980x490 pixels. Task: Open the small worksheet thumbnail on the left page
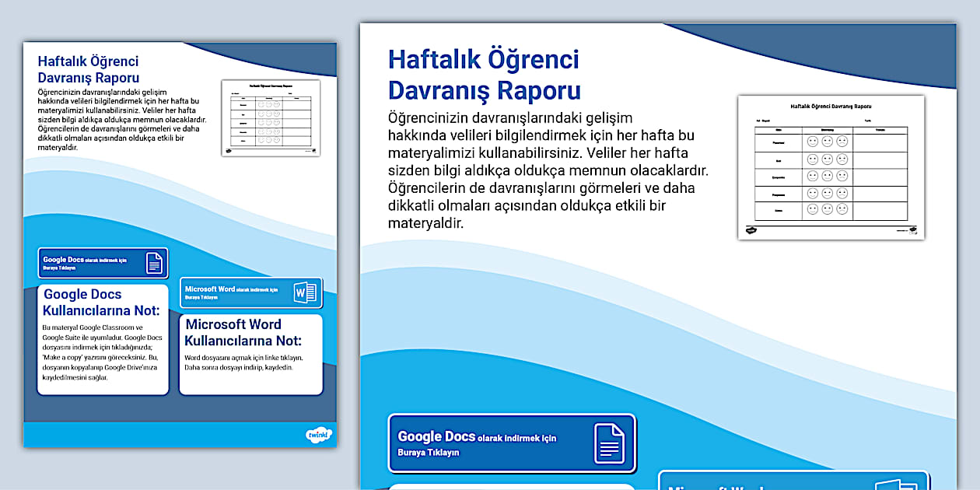pos(270,117)
